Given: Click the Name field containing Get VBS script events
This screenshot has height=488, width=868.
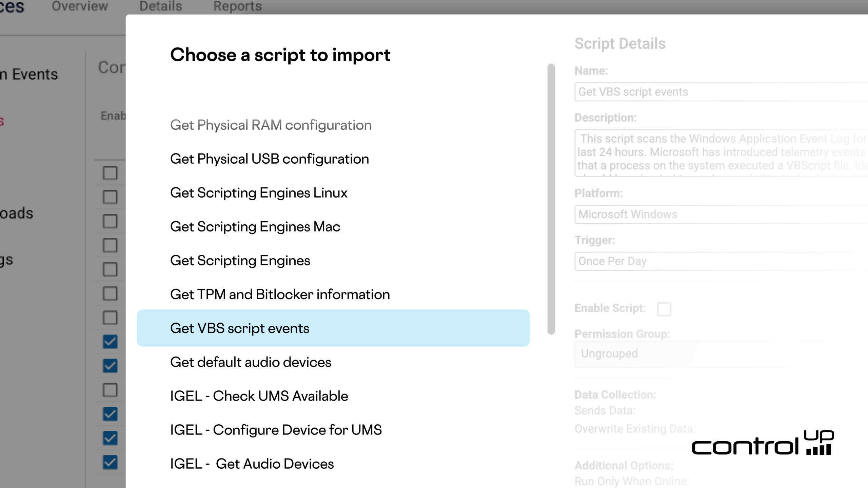Looking at the screenshot, I should [712, 91].
